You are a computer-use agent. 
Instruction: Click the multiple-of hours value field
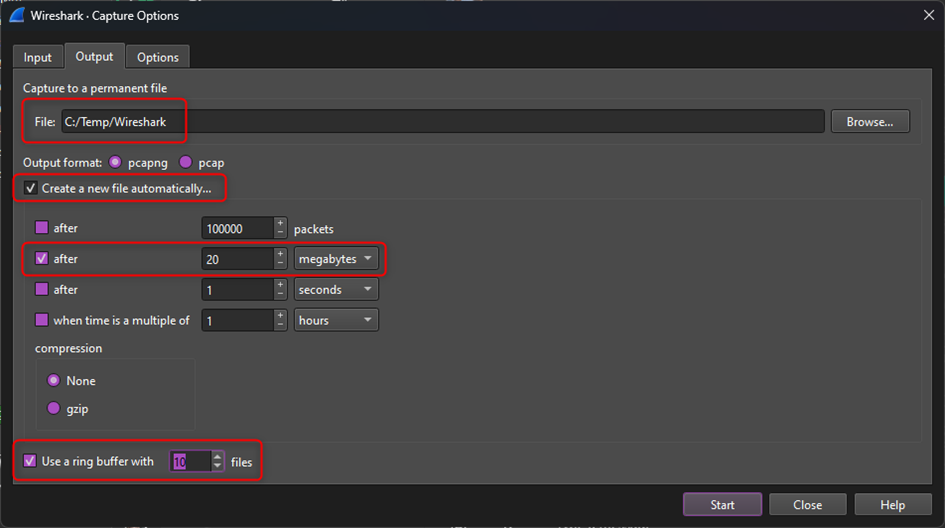point(237,321)
